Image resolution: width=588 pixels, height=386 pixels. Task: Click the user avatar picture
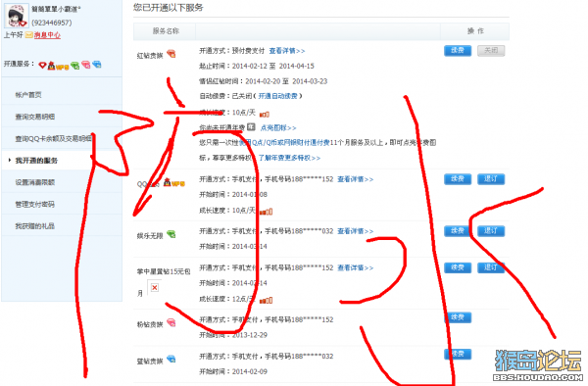click(x=17, y=16)
